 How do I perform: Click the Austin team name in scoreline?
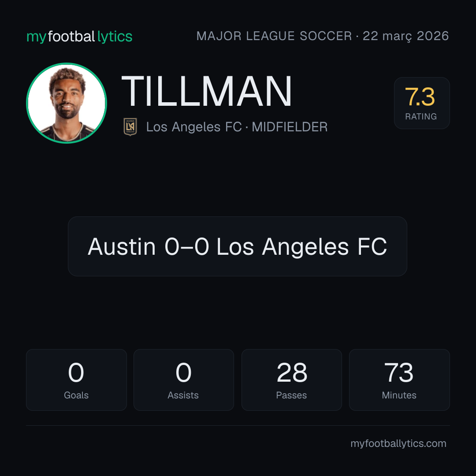pos(122,246)
